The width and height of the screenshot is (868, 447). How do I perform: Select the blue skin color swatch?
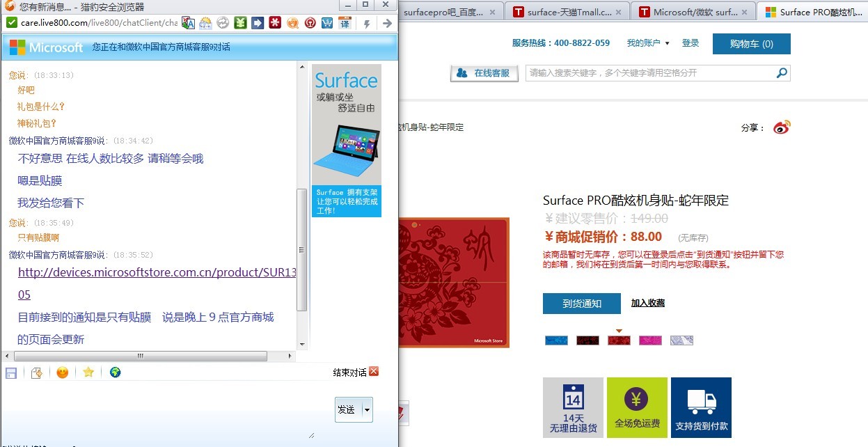click(x=556, y=340)
